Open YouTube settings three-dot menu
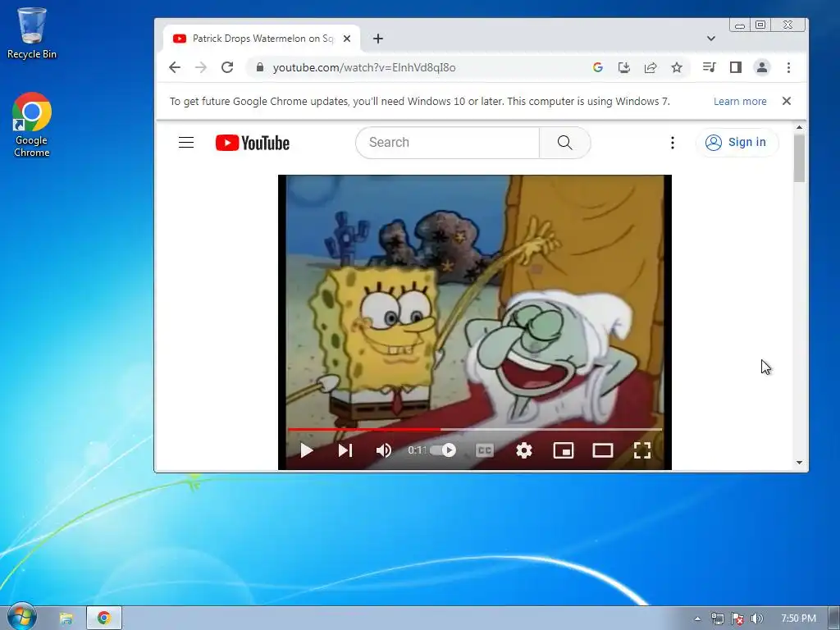The width and height of the screenshot is (840, 630). coord(673,143)
